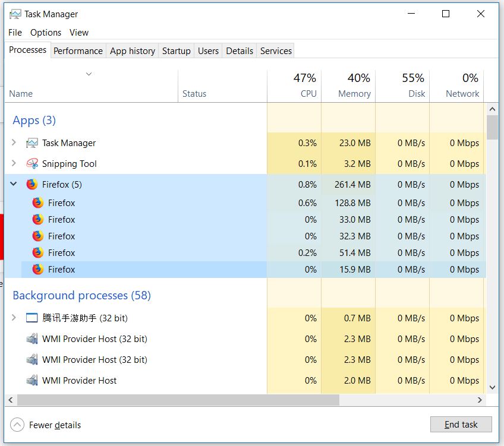This screenshot has width=504, height=446.
Task: Click the Snipping Tool scissors icon
Action: click(x=32, y=164)
